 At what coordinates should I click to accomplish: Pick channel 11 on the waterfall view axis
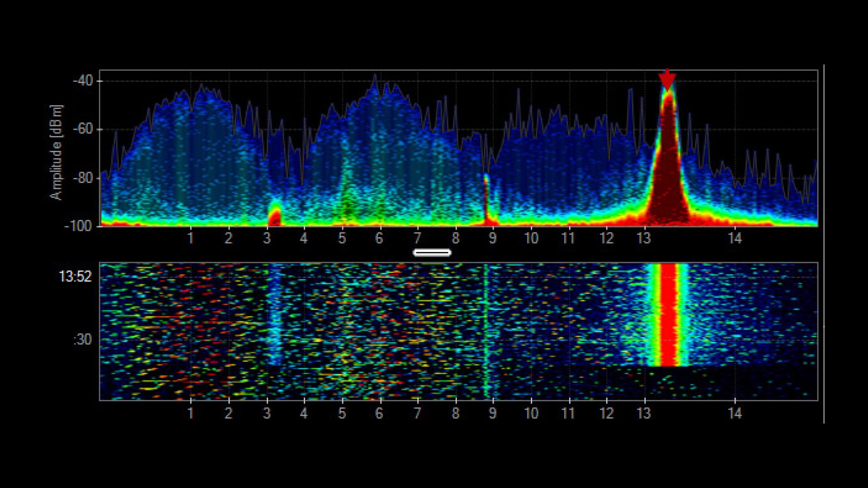[568, 413]
